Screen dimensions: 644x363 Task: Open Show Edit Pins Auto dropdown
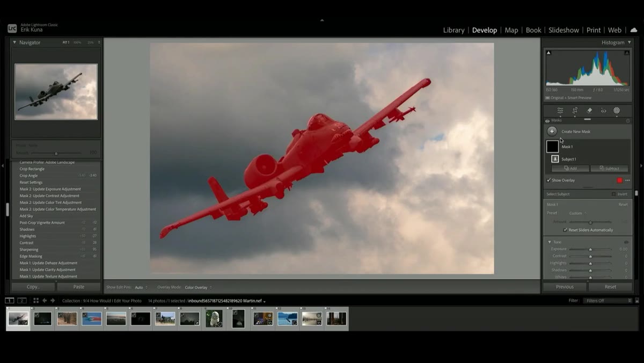click(x=141, y=287)
